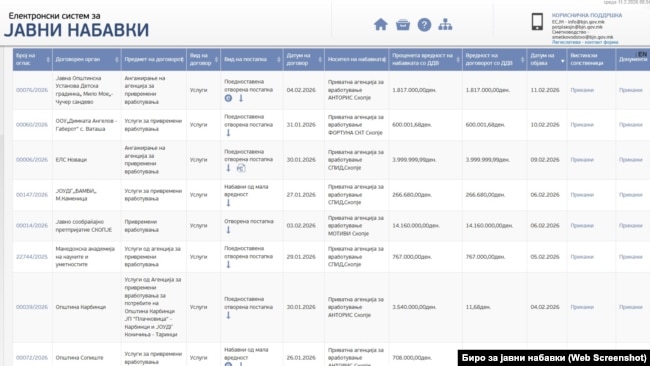Sort by the Носител на набавката column arrows
This screenshot has height=366, width=650.
coord(384,60)
